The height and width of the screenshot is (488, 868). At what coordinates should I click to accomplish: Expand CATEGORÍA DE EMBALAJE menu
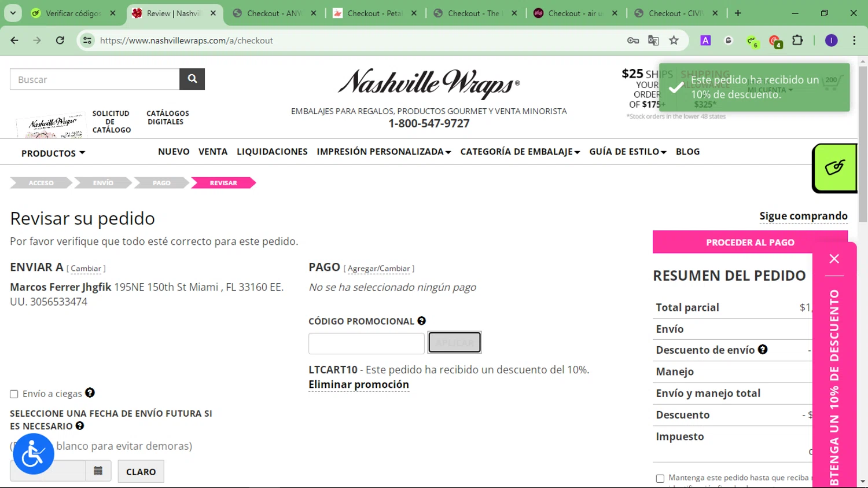(520, 152)
